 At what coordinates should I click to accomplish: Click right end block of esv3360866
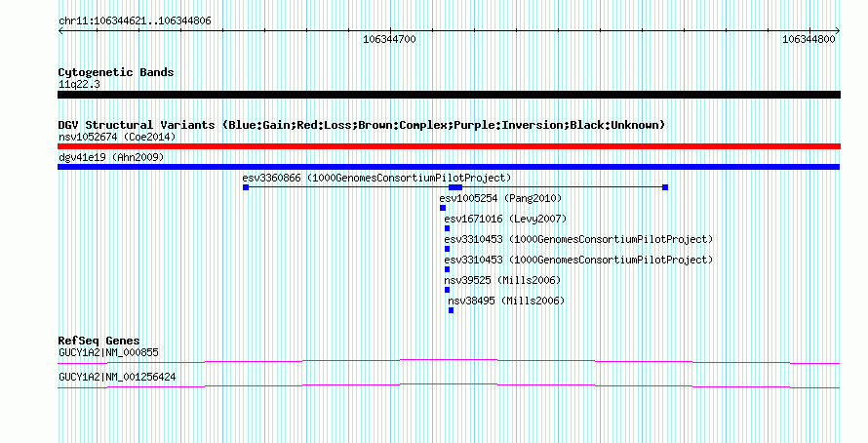(x=665, y=187)
